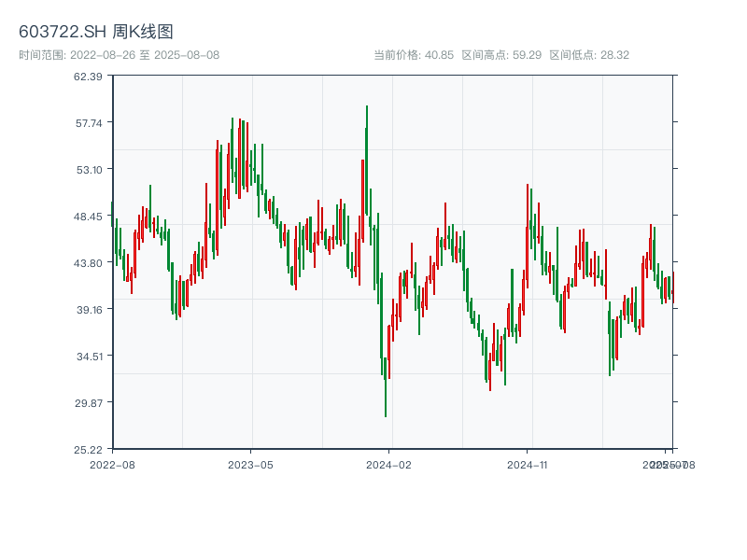This screenshot has width=747, height=560.
Task: Click the y-axis value 62.39
Action: pos(88,77)
